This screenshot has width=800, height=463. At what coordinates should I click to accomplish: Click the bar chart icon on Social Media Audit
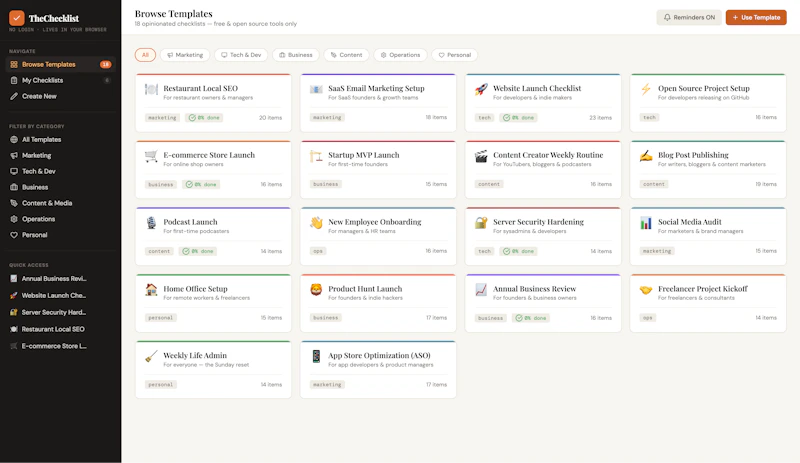pos(645,223)
